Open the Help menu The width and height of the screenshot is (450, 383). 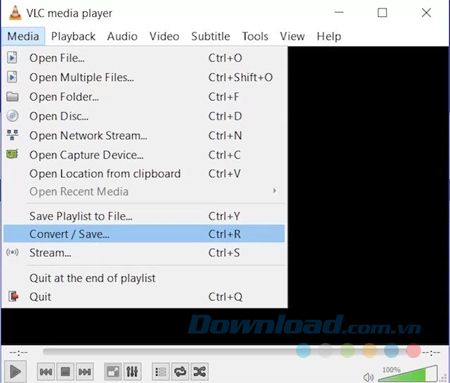click(329, 36)
